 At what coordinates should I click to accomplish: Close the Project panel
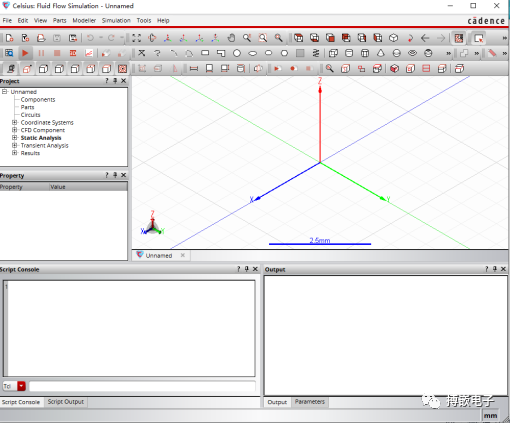coord(124,81)
